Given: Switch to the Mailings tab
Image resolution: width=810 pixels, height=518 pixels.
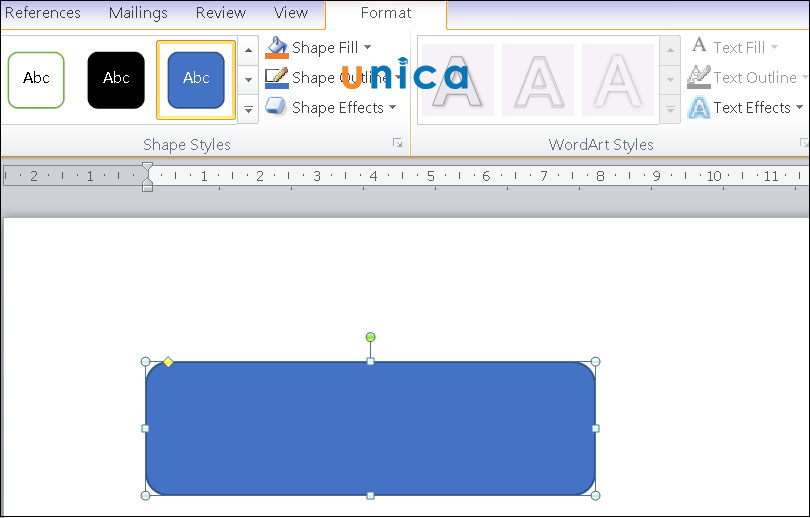Looking at the screenshot, I should tap(138, 13).
